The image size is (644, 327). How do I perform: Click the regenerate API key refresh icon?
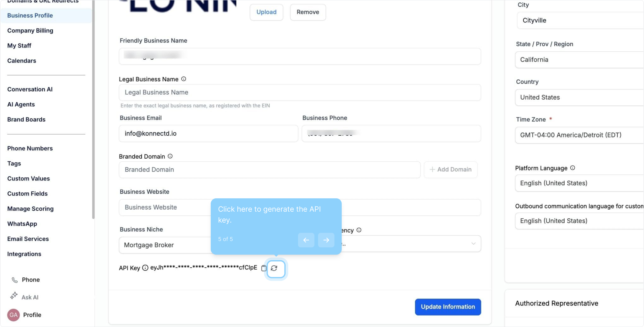[x=274, y=268]
